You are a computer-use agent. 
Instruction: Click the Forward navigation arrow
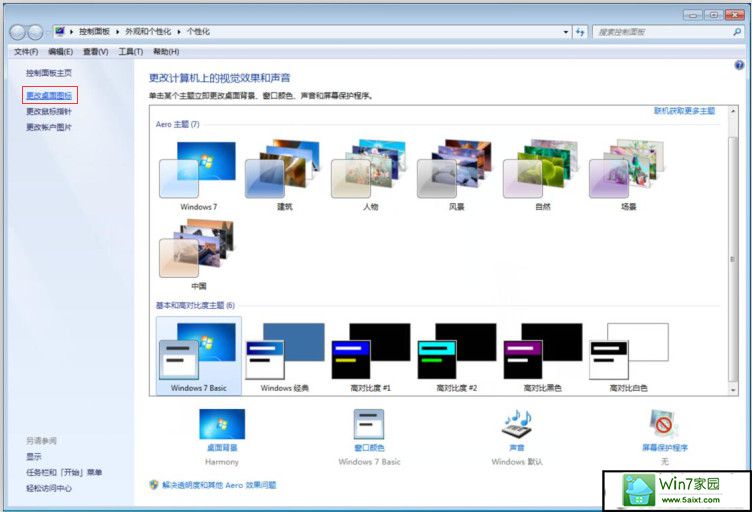tap(35, 32)
